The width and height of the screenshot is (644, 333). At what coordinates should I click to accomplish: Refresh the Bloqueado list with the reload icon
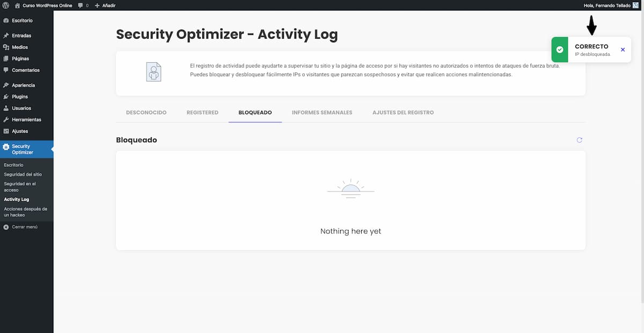tap(579, 140)
